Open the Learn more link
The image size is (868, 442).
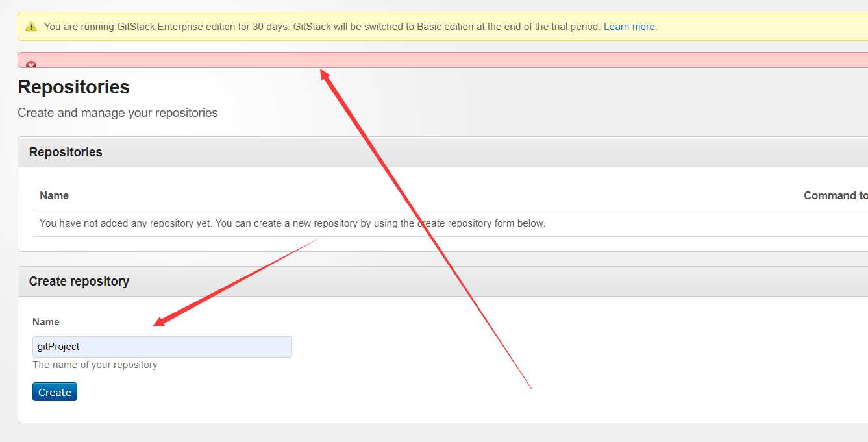point(629,27)
